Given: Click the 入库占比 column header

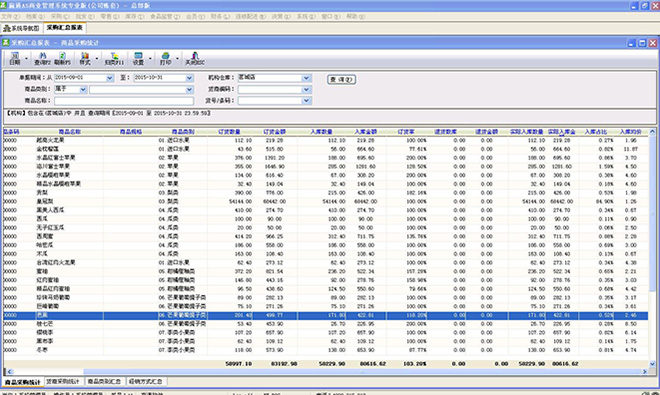Looking at the screenshot, I should click(x=596, y=132).
